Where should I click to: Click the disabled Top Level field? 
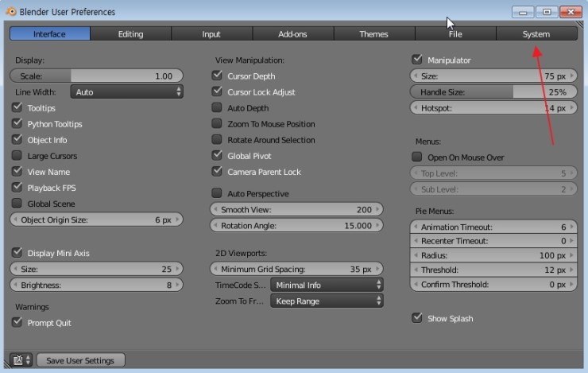pos(493,173)
